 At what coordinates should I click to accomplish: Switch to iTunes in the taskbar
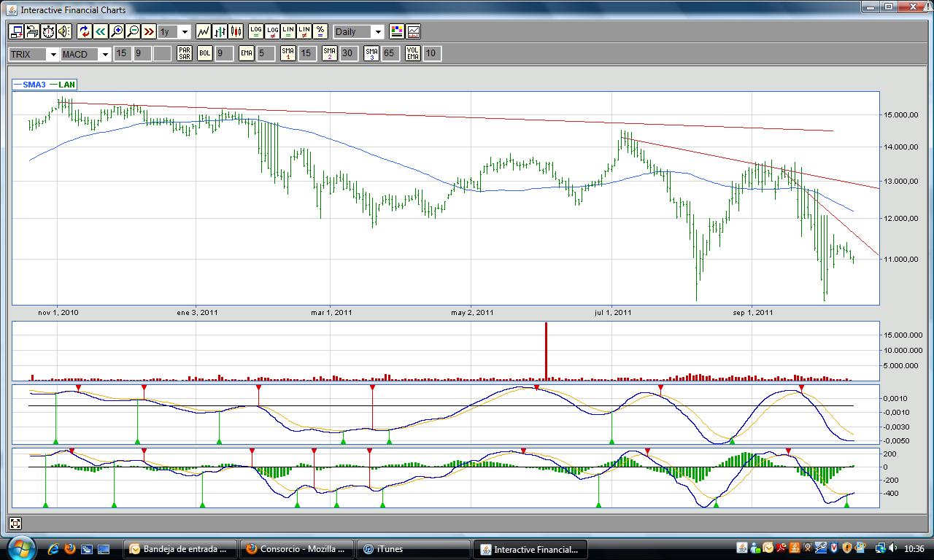(x=414, y=549)
